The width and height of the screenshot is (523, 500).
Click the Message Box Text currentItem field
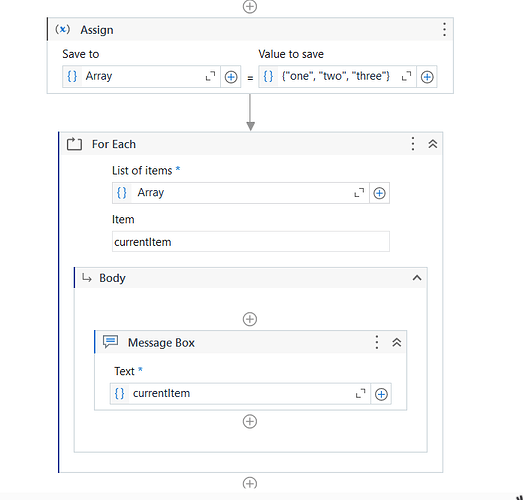240,394
